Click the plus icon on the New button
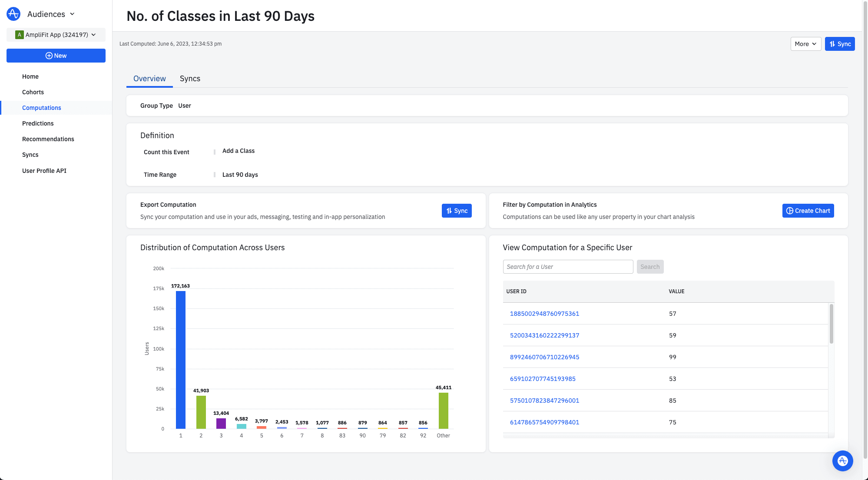 (x=49, y=56)
